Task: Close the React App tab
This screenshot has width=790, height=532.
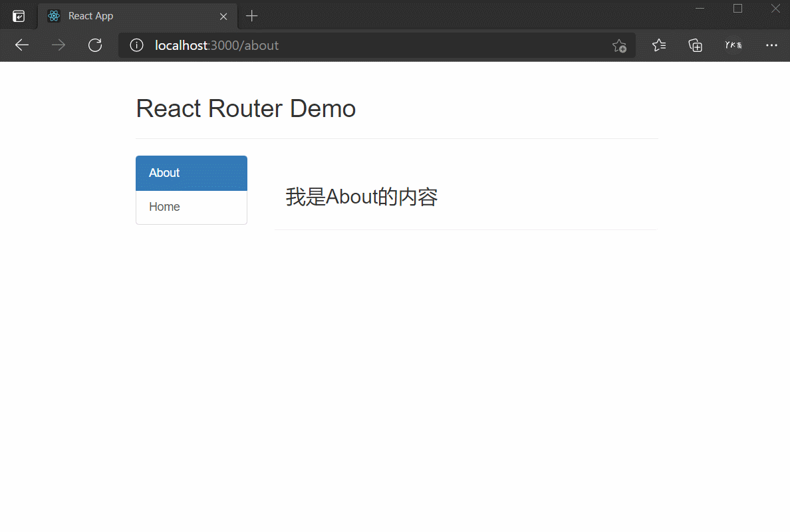Action: click(223, 17)
